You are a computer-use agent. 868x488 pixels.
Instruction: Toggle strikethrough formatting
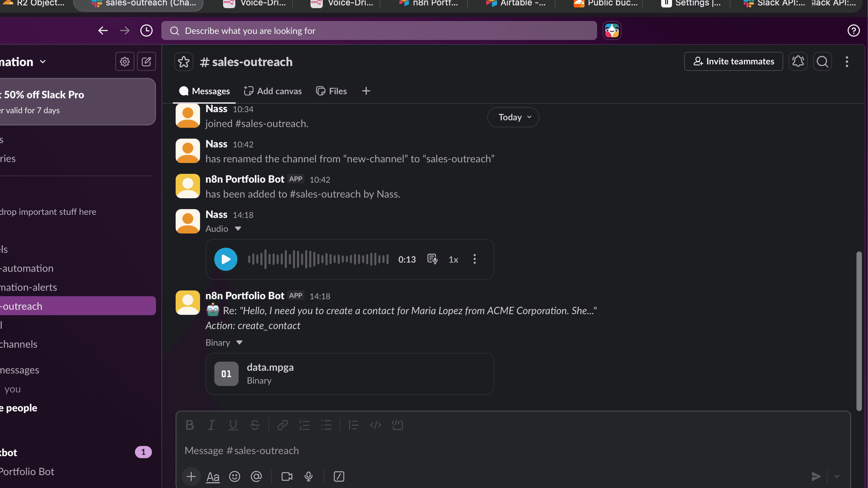255,425
